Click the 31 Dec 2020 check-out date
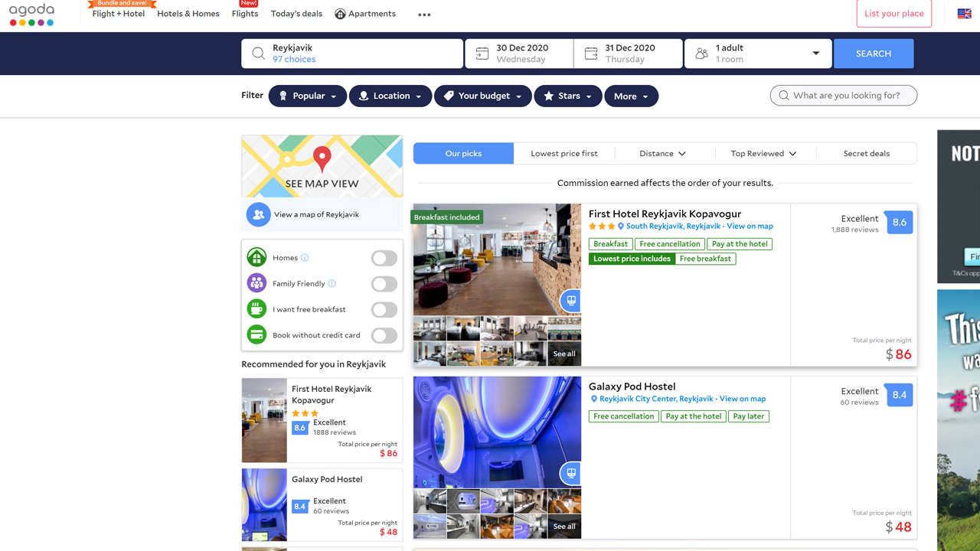 click(x=629, y=54)
